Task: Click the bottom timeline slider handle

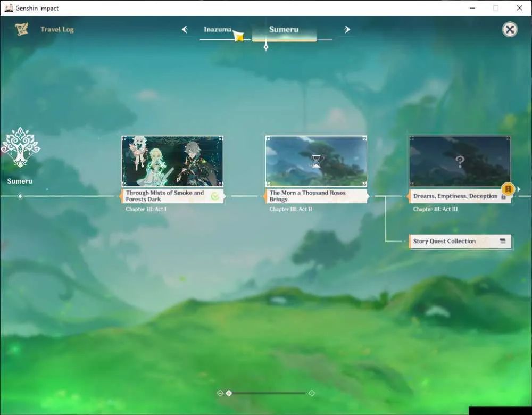Action: coord(229,393)
